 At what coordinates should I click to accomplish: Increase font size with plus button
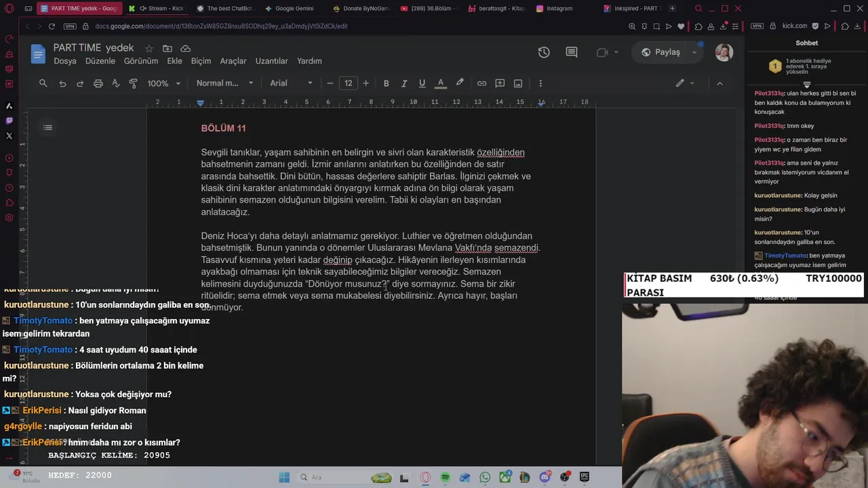click(366, 83)
